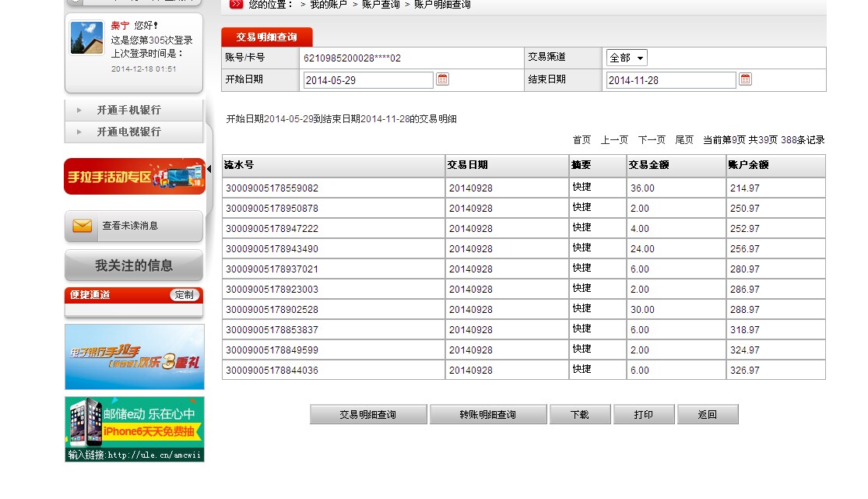Click the 下载 button
Viewport: 868px width, 499px height.
(x=579, y=415)
